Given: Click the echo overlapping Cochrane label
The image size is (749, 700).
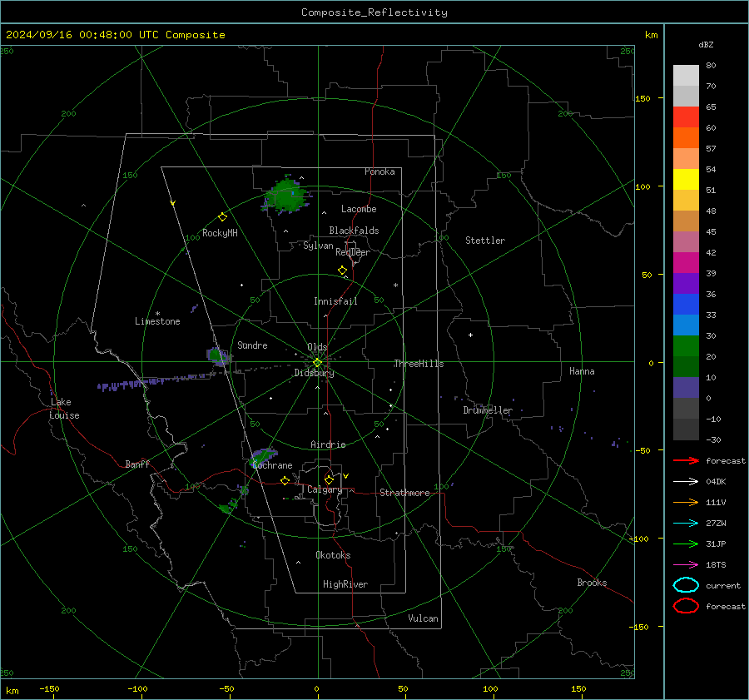Looking at the screenshot, I should pos(262,457).
